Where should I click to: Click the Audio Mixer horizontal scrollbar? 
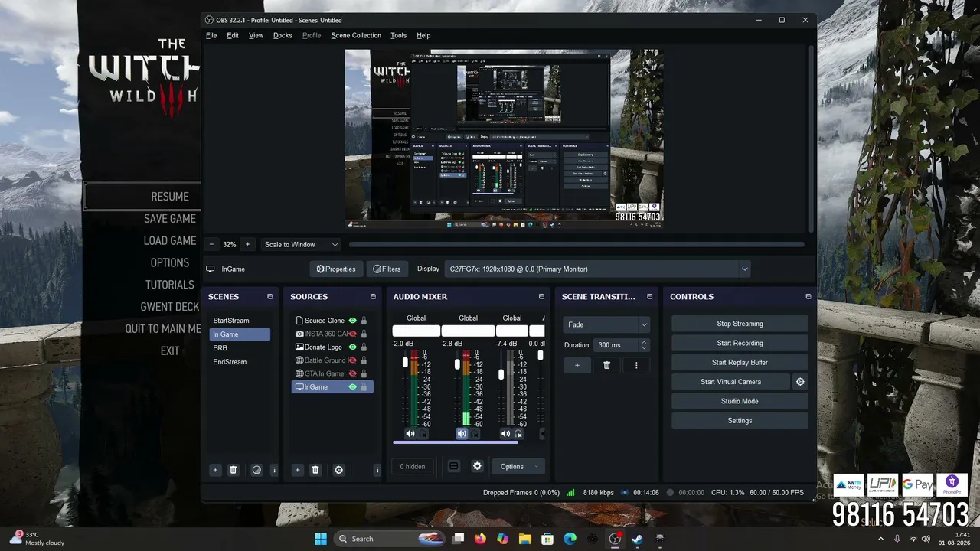click(x=455, y=442)
